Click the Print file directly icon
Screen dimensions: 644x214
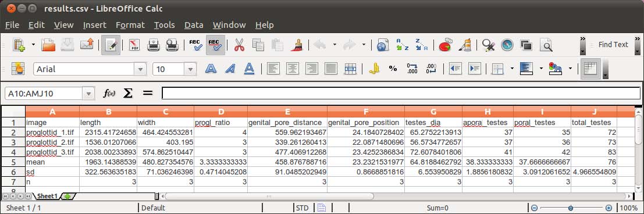[154, 44]
